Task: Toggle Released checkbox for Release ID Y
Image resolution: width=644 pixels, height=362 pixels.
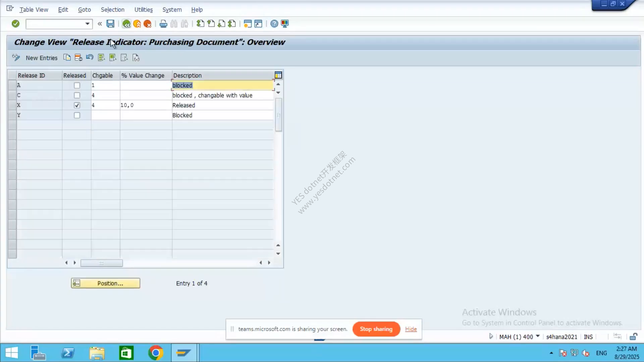Action: pos(77,115)
